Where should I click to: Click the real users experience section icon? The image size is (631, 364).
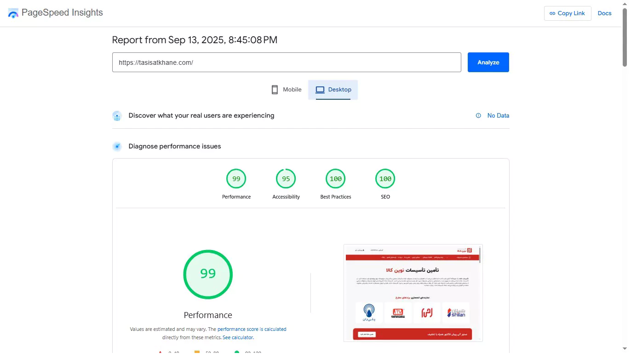pyautogui.click(x=117, y=116)
